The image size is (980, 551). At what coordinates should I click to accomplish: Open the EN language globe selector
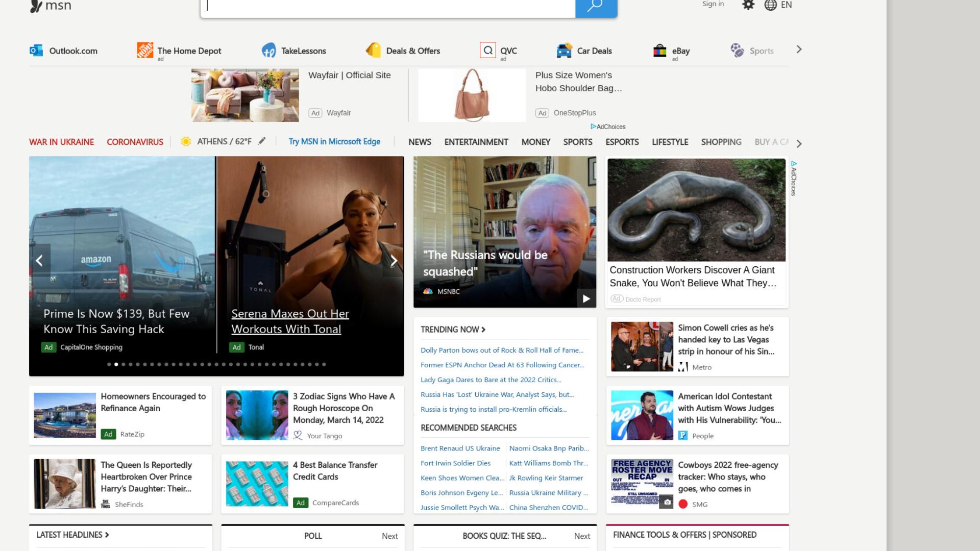pos(778,5)
